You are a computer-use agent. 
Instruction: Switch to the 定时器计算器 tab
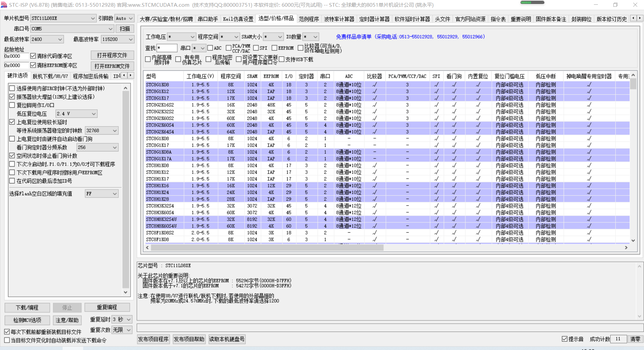[374, 19]
